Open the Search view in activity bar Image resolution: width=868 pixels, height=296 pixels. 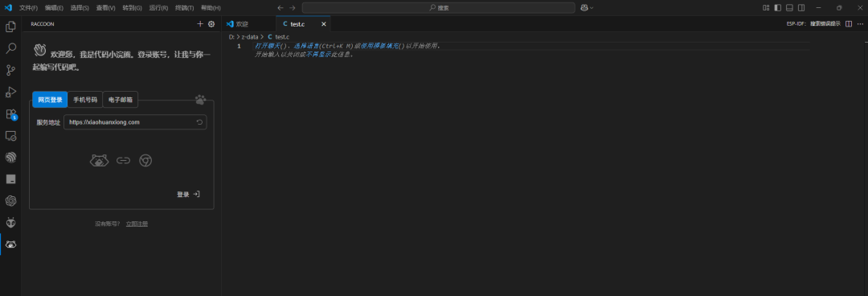tap(10, 49)
